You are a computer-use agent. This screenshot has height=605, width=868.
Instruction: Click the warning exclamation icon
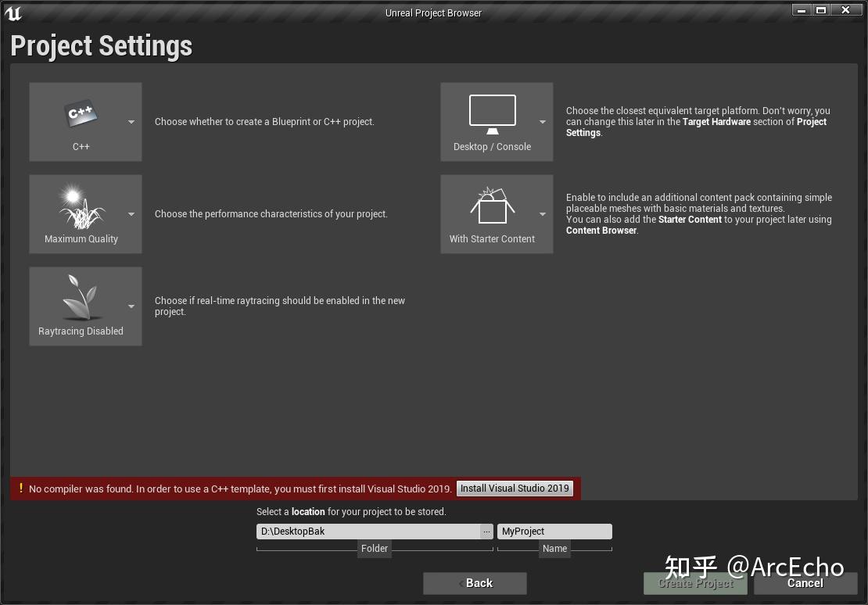pos(20,489)
